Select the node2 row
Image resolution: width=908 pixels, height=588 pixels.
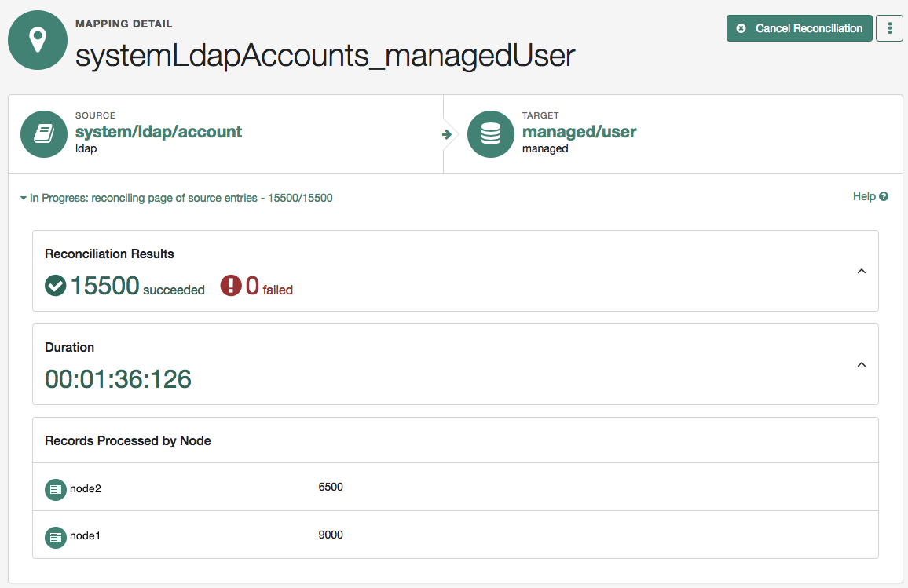(x=455, y=488)
